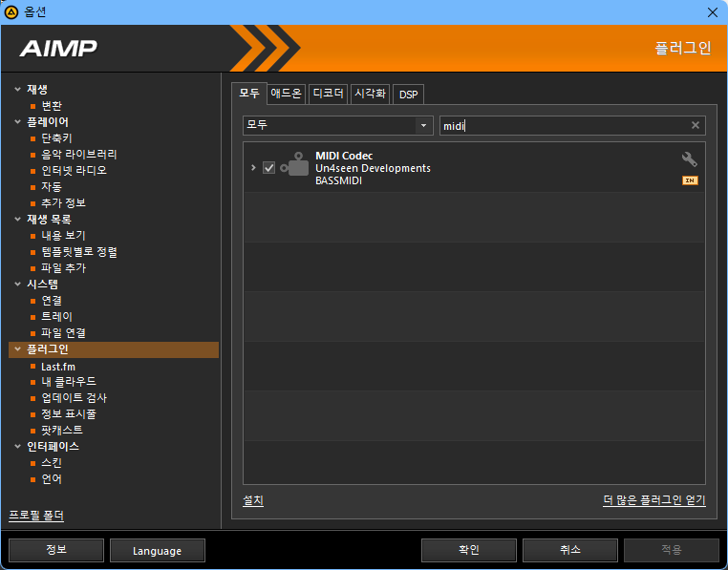Click the MIDI Codec plugin name
Viewport: 728px width, 570px height.
point(344,156)
